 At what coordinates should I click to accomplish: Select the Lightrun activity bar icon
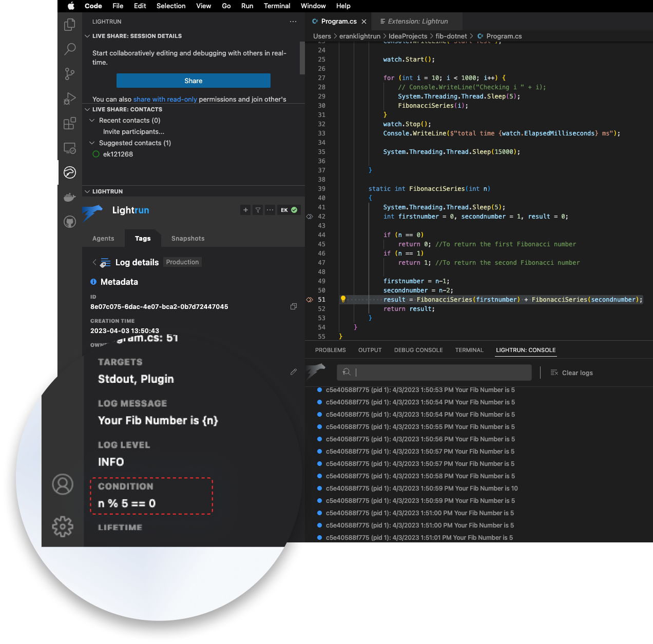(70, 172)
